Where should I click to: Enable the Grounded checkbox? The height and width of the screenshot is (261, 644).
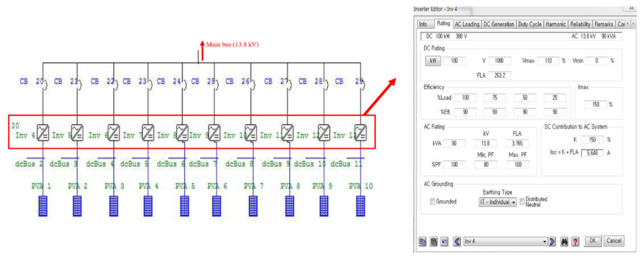(432, 201)
